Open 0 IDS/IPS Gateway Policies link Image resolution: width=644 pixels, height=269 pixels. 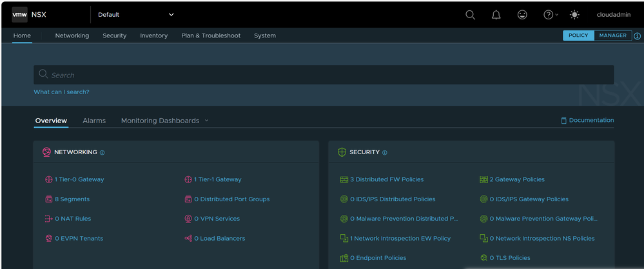pyautogui.click(x=529, y=199)
